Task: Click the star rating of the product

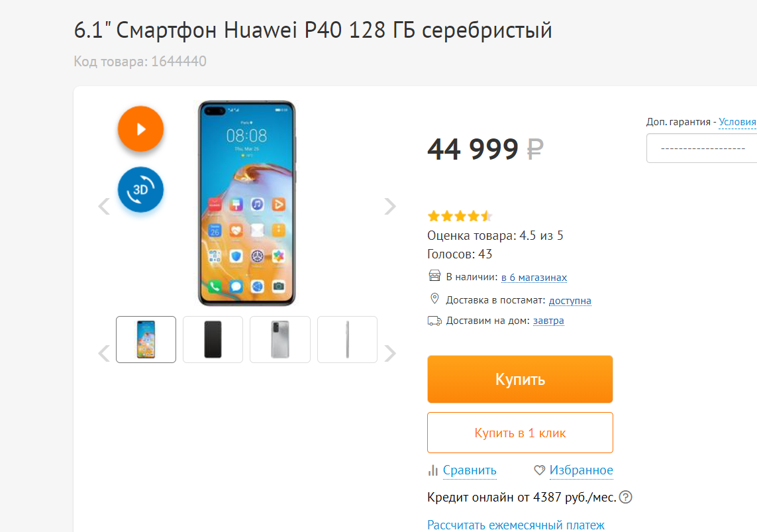Action: [x=459, y=216]
